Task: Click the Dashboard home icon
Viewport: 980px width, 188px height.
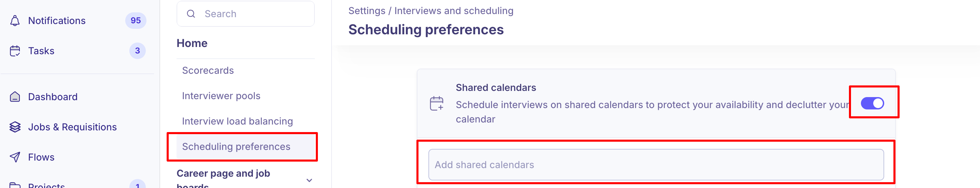Action: click(x=15, y=97)
